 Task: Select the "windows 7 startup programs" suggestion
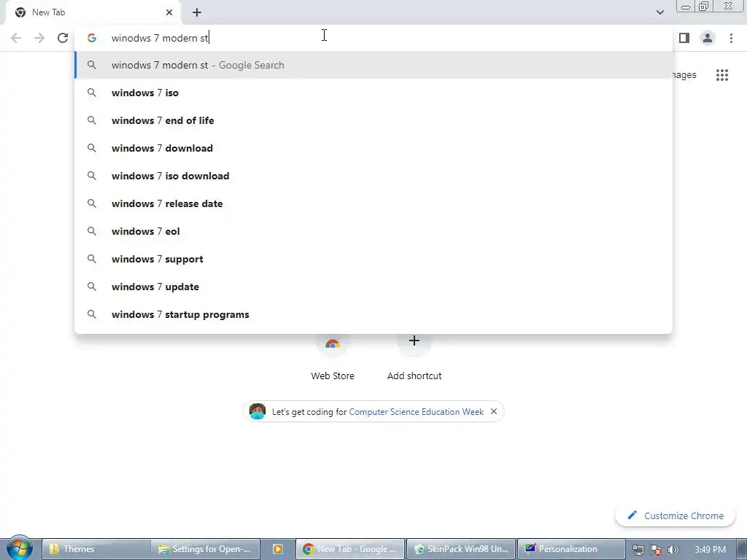tap(373, 314)
